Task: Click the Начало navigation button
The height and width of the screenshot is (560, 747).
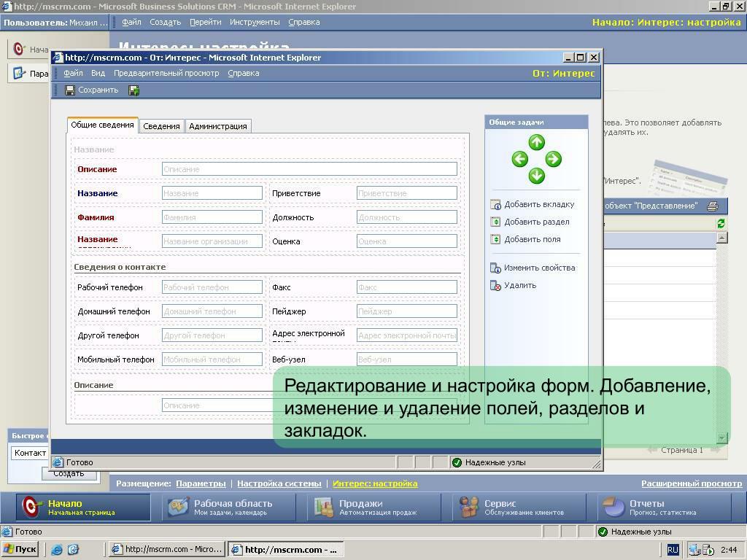Action: (83, 507)
